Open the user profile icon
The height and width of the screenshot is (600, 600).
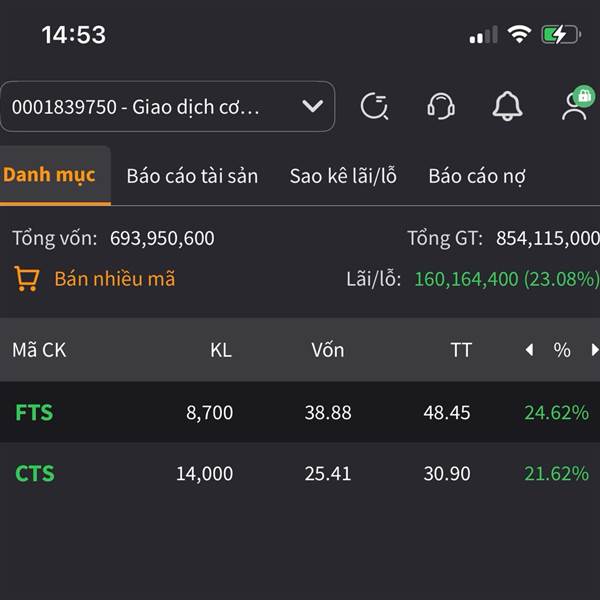[x=574, y=107]
